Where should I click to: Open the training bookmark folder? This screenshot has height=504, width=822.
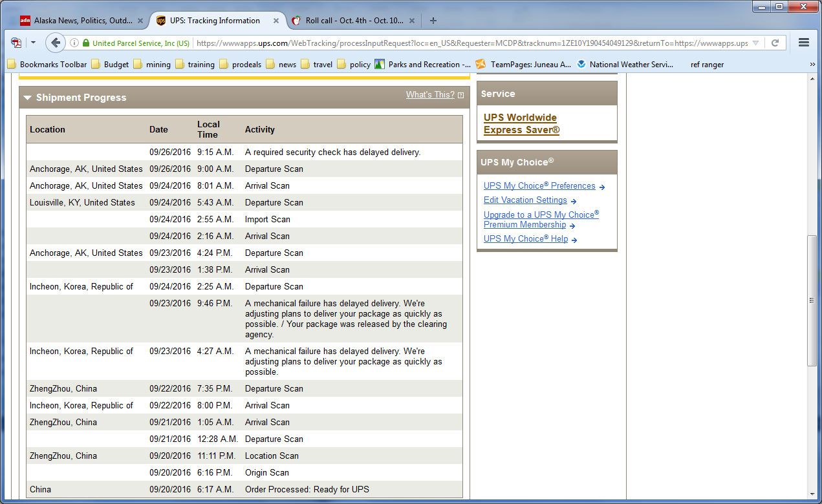point(195,65)
